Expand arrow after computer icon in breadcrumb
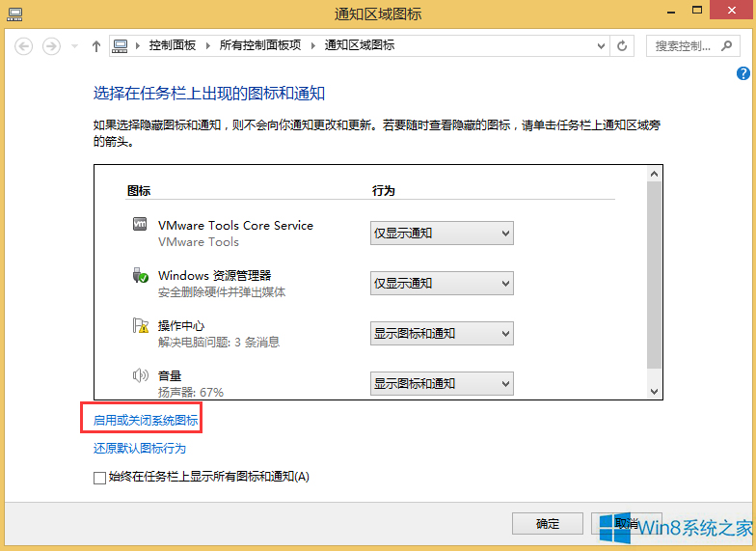756x551 pixels. (x=138, y=46)
